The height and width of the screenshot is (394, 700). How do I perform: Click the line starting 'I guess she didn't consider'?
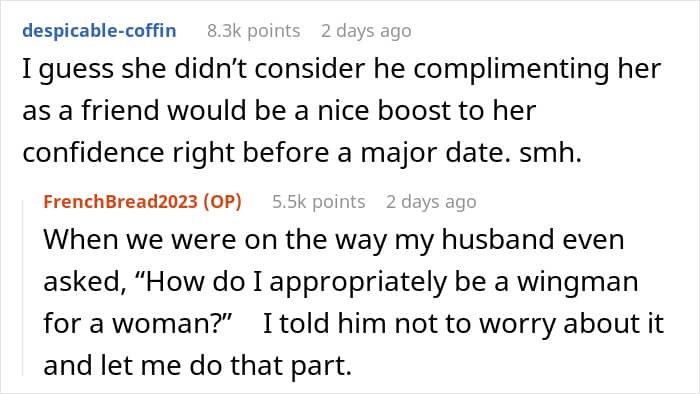pos(342,70)
